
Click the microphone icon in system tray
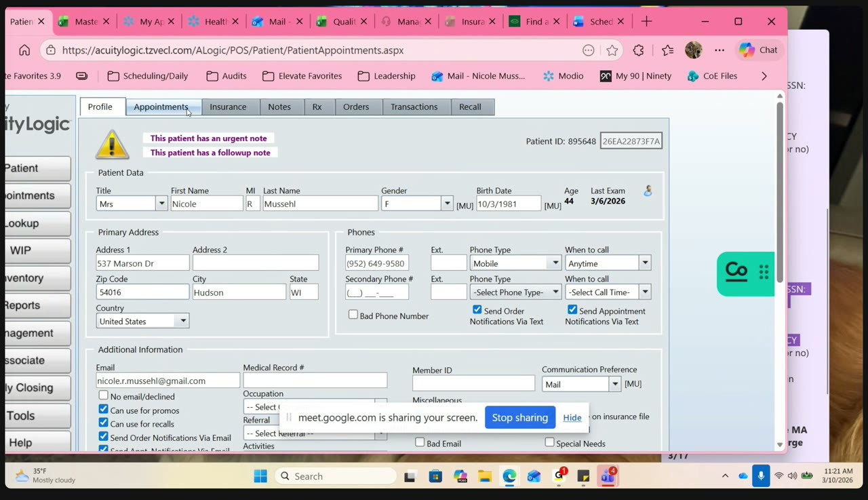pos(761,476)
